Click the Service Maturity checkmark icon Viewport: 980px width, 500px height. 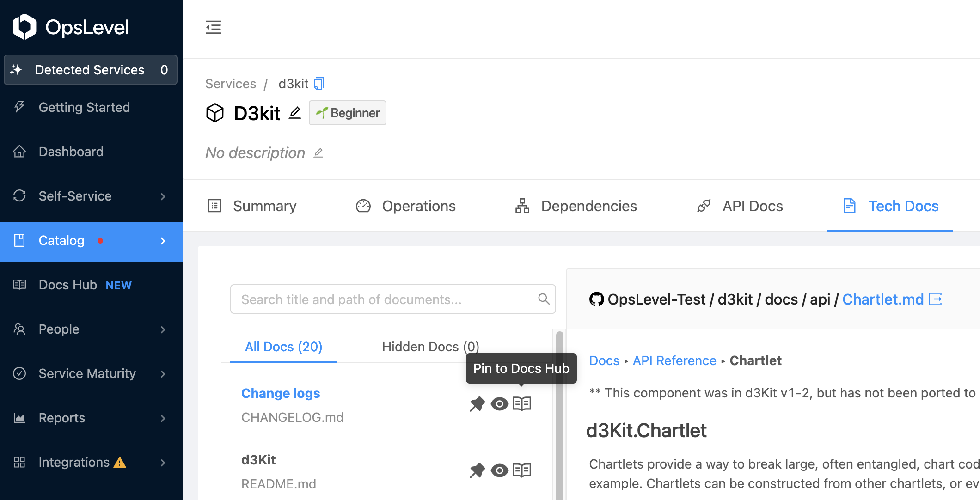pos(19,373)
